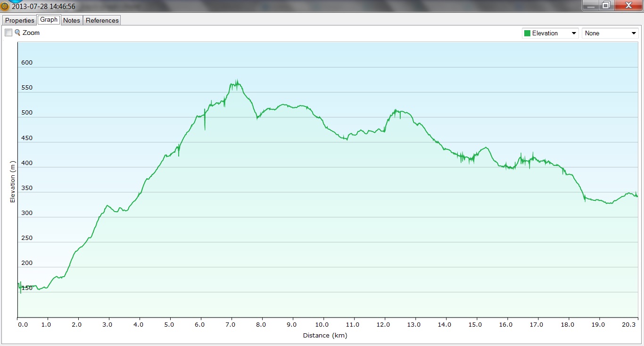644x346 pixels.
Task: Select the Graph tab
Action: coord(49,20)
